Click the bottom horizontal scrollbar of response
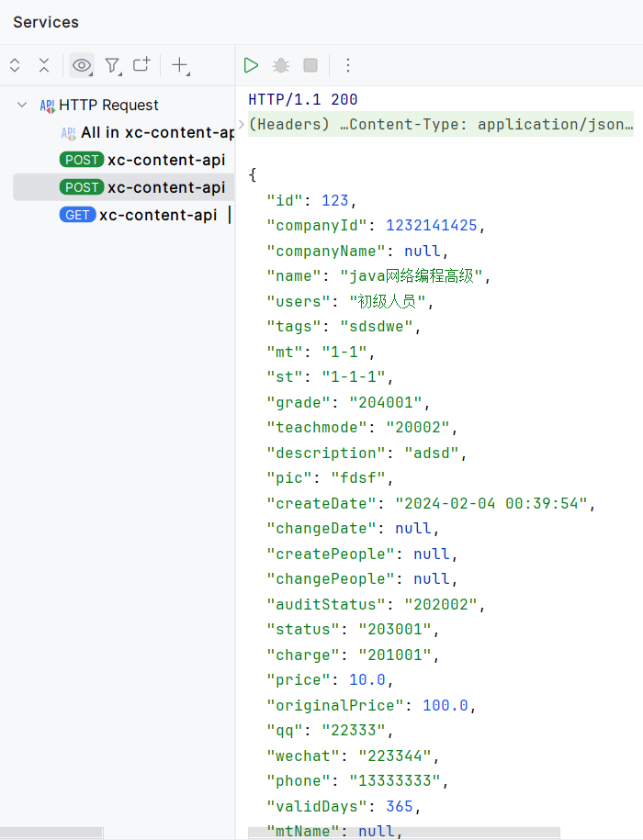643x840 pixels. (404, 833)
